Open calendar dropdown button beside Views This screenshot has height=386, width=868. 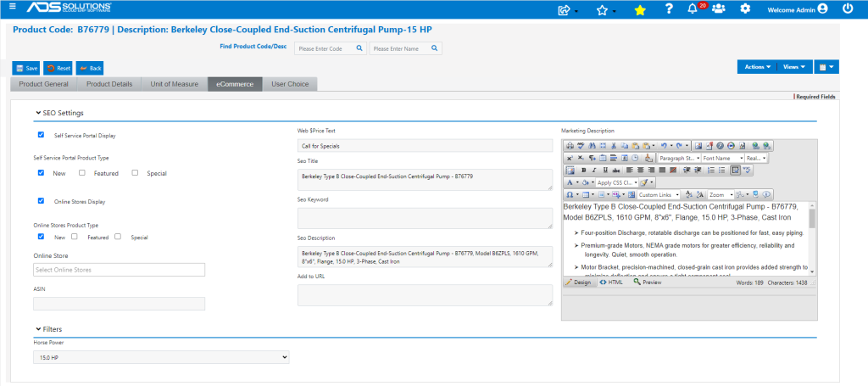click(826, 66)
